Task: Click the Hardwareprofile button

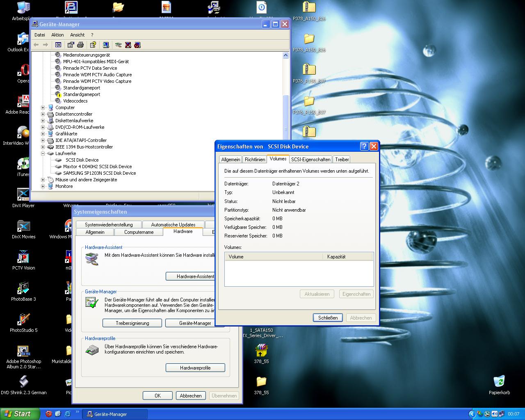Action: 195,368
